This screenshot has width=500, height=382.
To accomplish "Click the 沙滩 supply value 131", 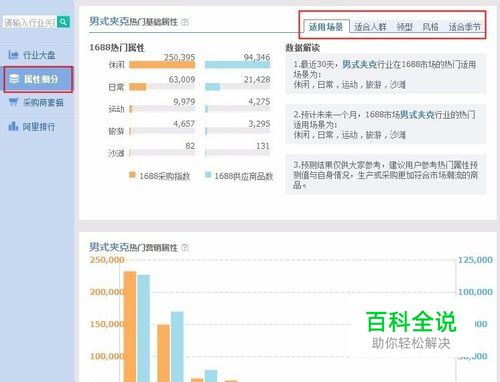I will coord(263,146).
